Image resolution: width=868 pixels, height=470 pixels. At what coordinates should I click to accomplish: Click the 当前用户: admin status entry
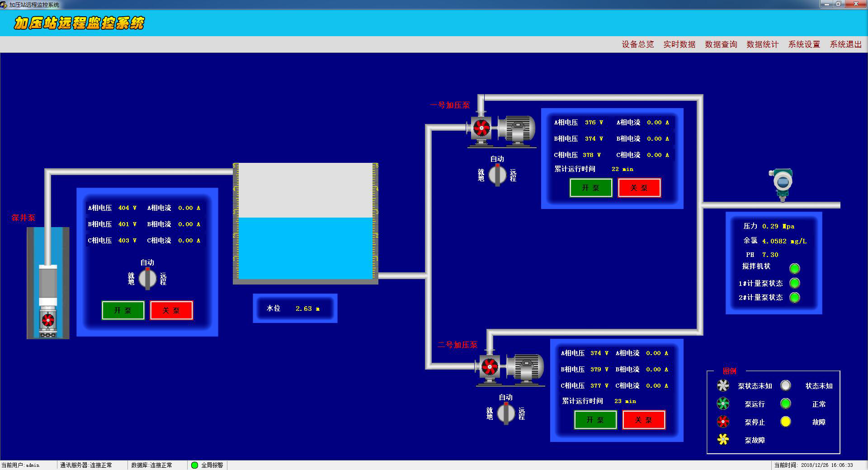coord(20,465)
